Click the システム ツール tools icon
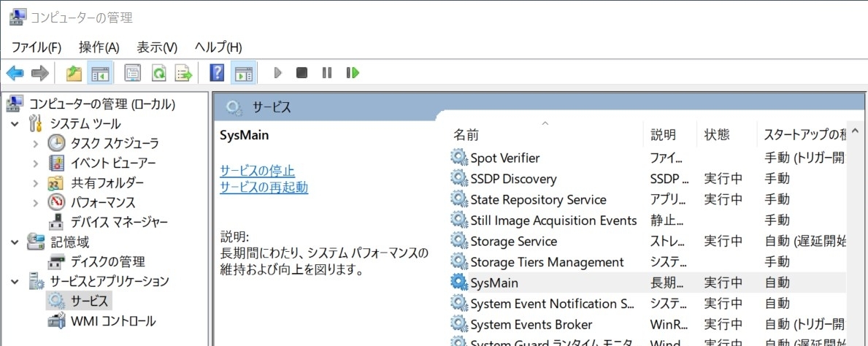 [x=36, y=123]
